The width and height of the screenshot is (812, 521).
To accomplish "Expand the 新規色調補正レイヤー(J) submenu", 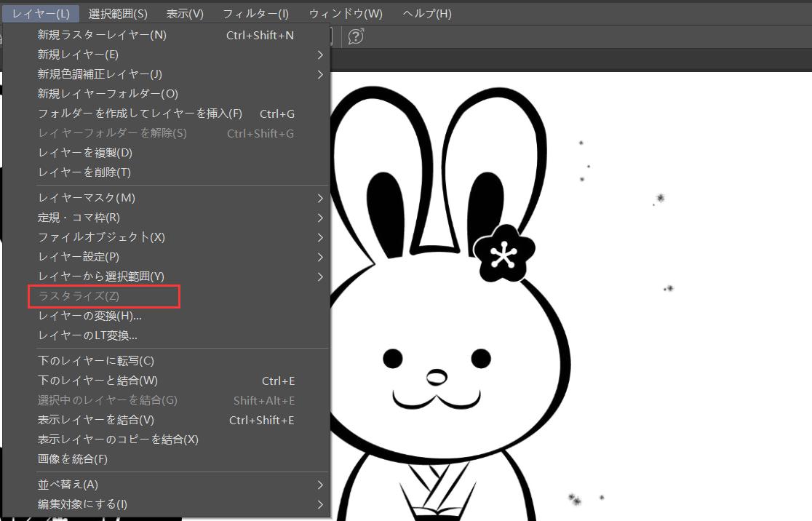I will click(x=100, y=74).
